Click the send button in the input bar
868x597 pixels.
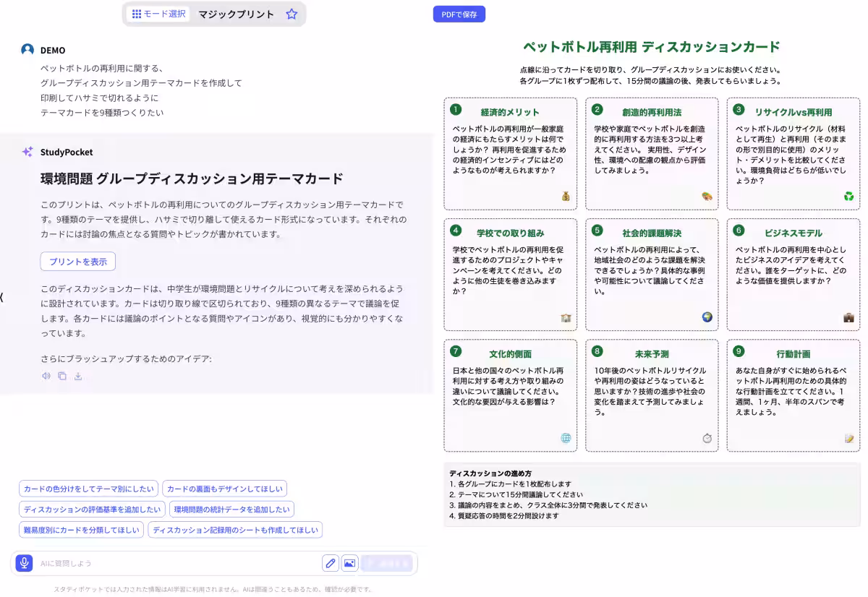(387, 563)
